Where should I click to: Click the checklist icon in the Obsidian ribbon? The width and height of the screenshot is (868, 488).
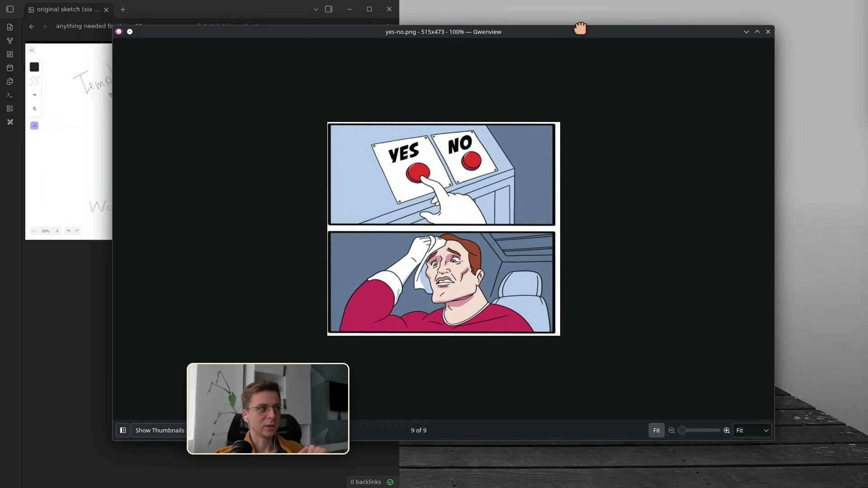point(10,108)
